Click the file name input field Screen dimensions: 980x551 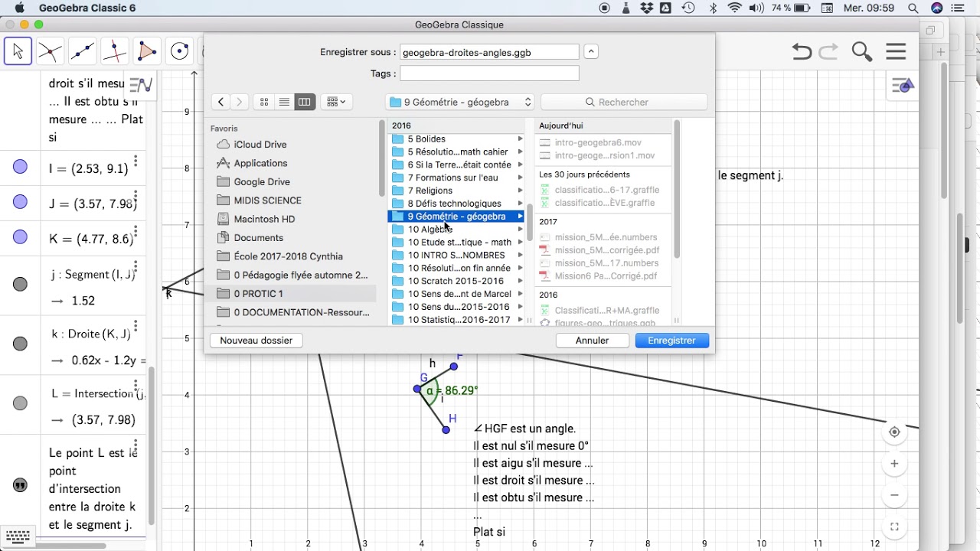pos(489,52)
